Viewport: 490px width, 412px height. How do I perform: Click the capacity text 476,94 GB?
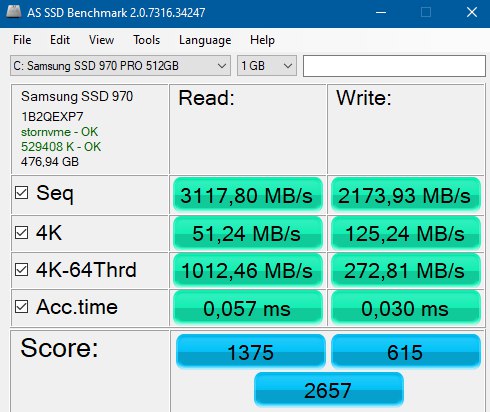pyautogui.click(x=50, y=162)
